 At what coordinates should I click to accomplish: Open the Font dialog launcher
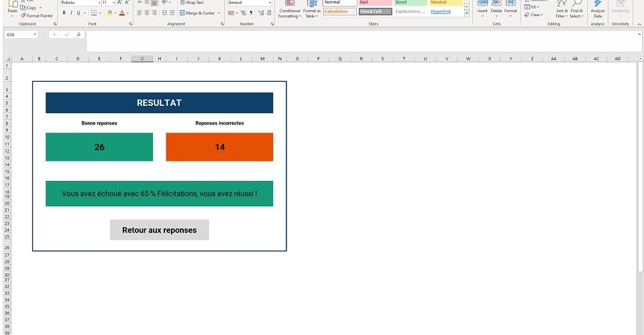tap(131, 24)
